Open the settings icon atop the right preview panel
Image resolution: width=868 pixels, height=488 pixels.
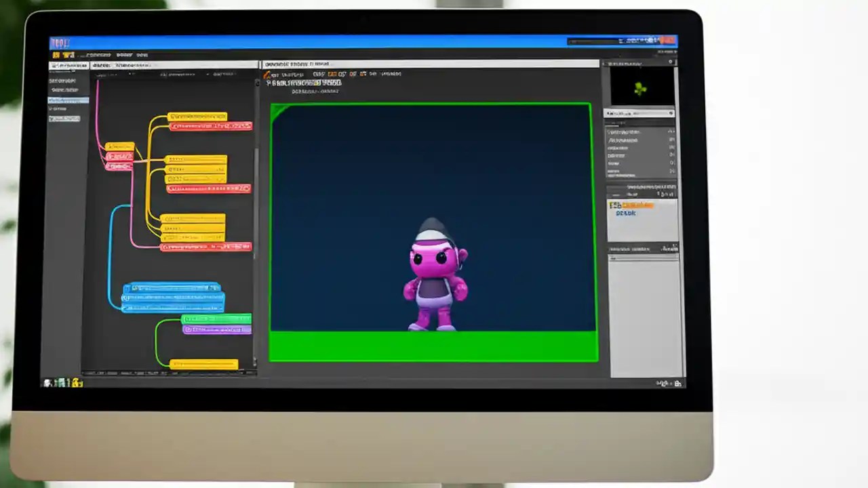[x=671, y=62]
